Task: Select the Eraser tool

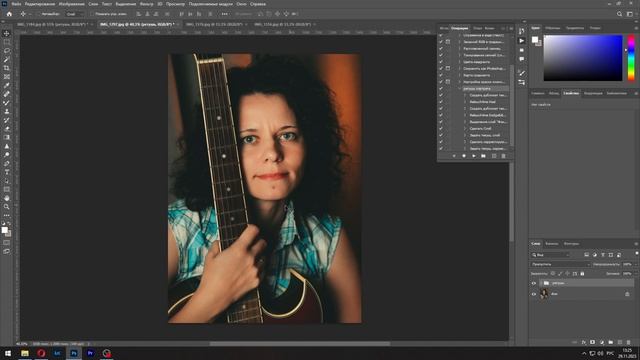Action: coord(7,129)
